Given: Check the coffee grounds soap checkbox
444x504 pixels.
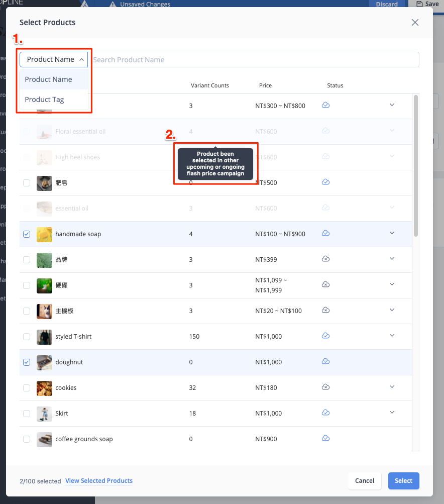Looking at the screenshot, I should pyautogui.click(x=27, y=439).
